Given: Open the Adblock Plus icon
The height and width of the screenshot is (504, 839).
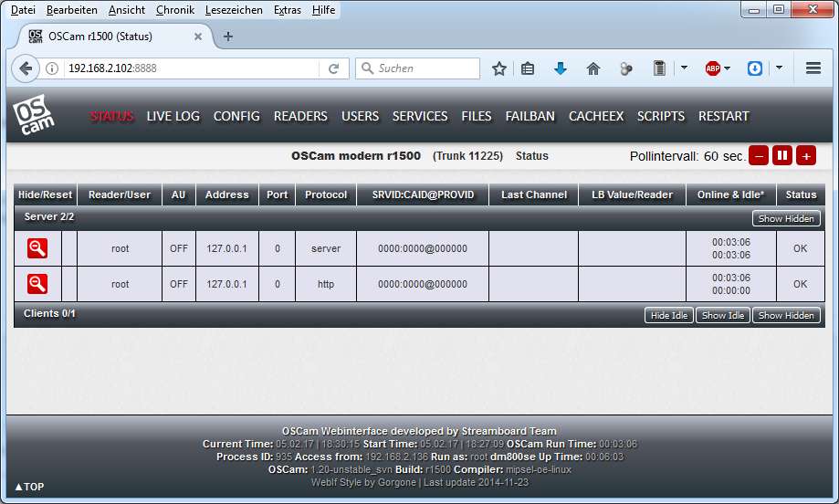Looking at the screenshot, I should tap(712, 68).
